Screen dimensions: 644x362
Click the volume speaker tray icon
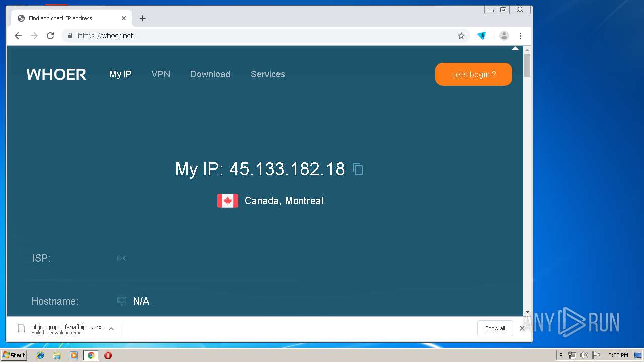(584, 355)
